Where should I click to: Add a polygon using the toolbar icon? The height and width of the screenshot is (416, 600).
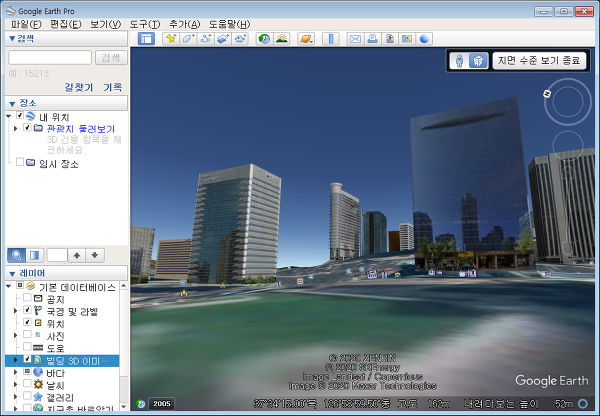188,39
